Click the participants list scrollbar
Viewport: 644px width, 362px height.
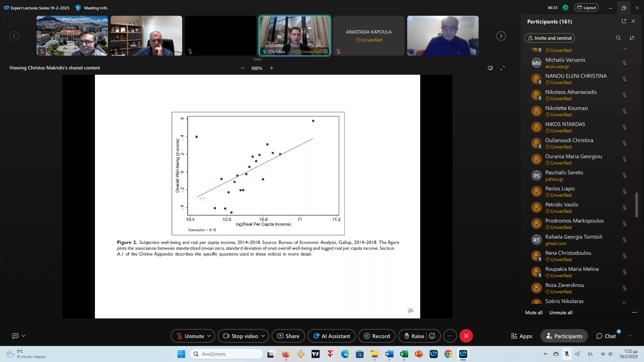click(636, 205)
